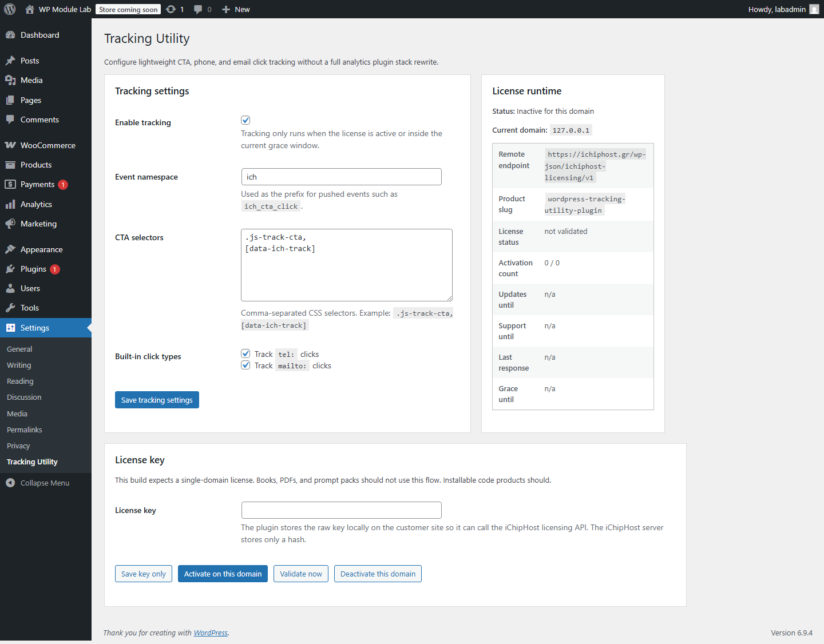Click the Media icon in upper sidebar

point(10,80)
